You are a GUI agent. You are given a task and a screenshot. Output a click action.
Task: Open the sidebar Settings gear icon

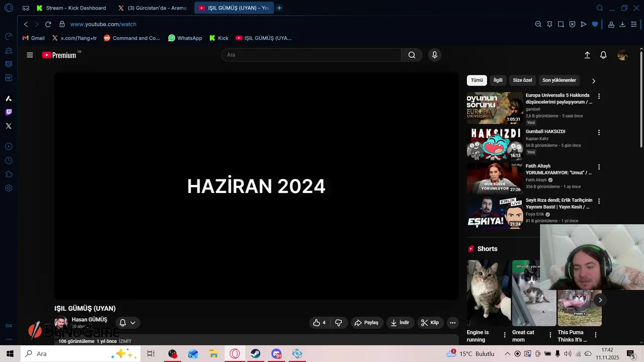coord(9,188)
